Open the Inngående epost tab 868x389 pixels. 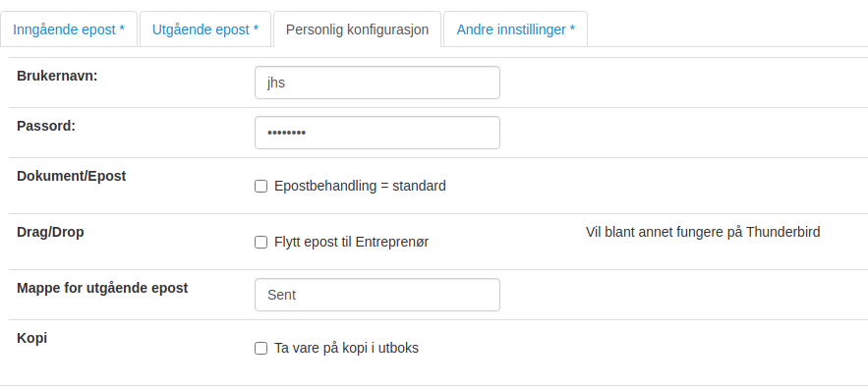[x=69, y=29]
